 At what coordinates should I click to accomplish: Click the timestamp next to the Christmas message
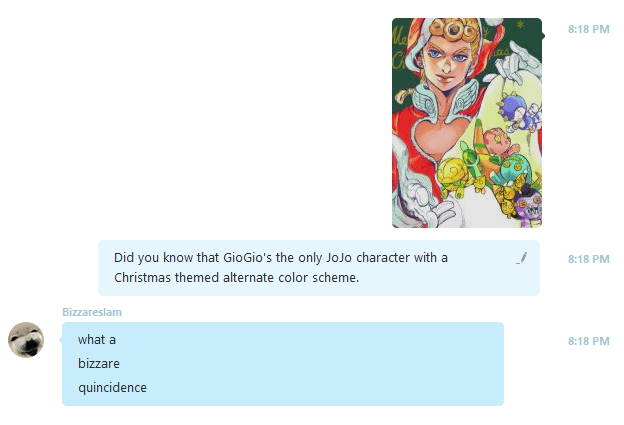click(588, 259)
